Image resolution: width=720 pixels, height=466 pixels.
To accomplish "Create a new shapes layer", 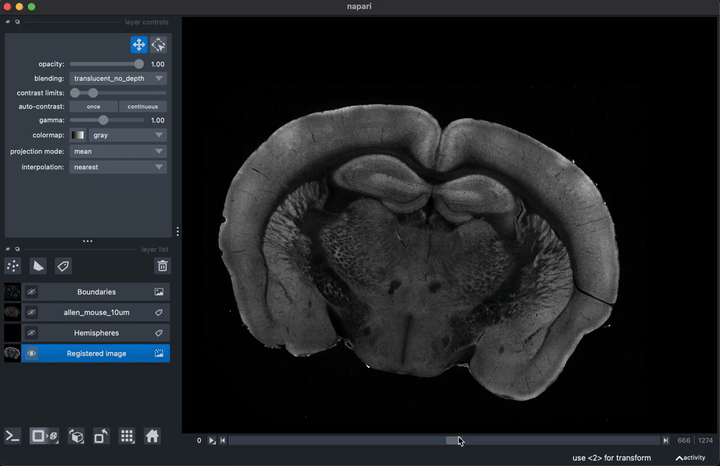I will coord(38,266).
